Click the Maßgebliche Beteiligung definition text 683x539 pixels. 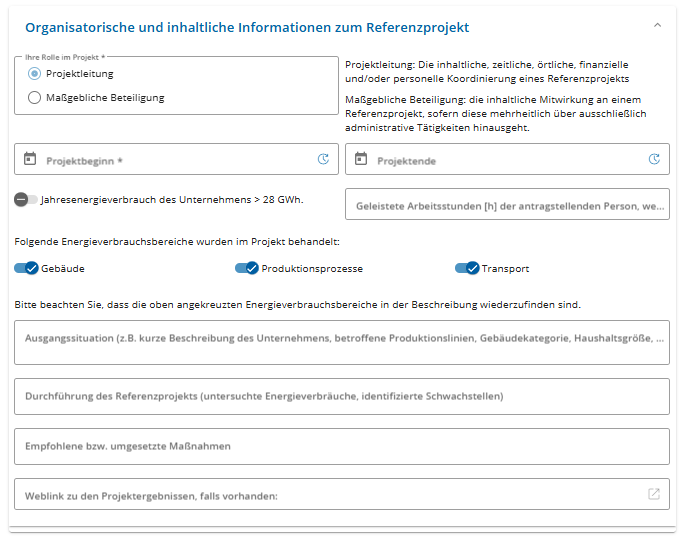(x=496, y=114)
